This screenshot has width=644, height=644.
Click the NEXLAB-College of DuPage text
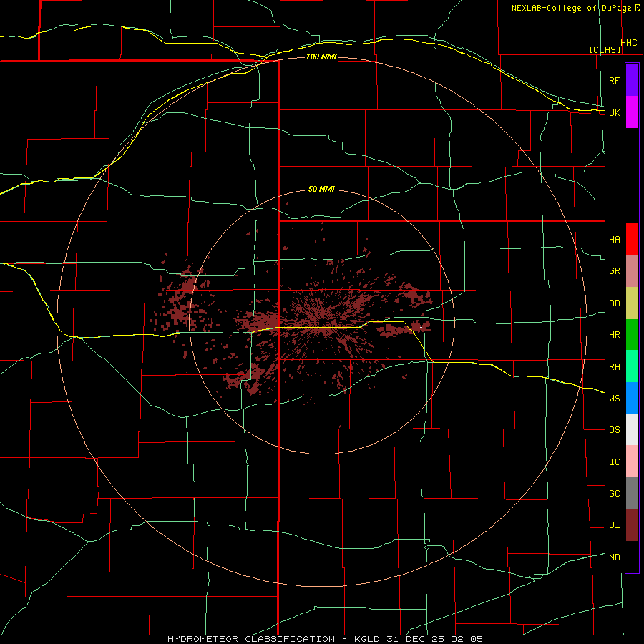(x=572, y=8)
